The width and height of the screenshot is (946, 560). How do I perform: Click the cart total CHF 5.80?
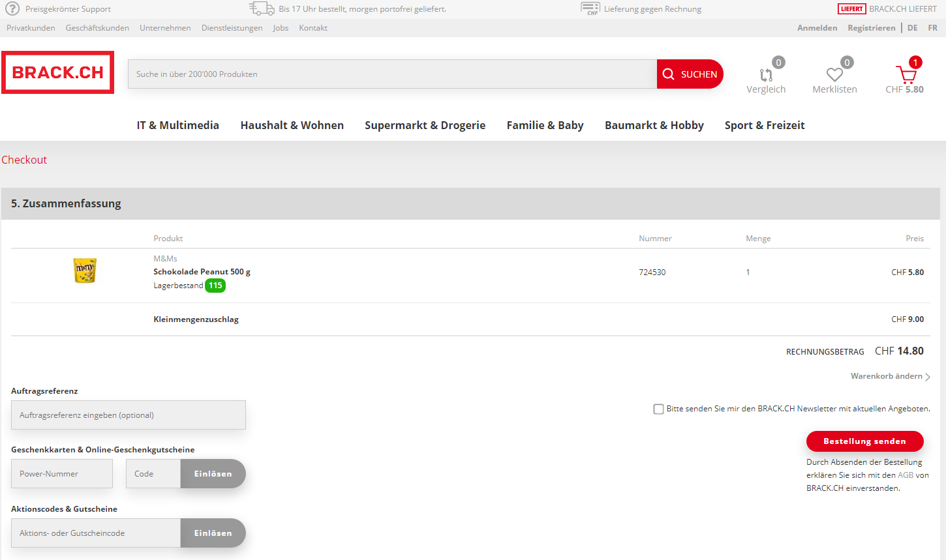[x=904, y=89]
